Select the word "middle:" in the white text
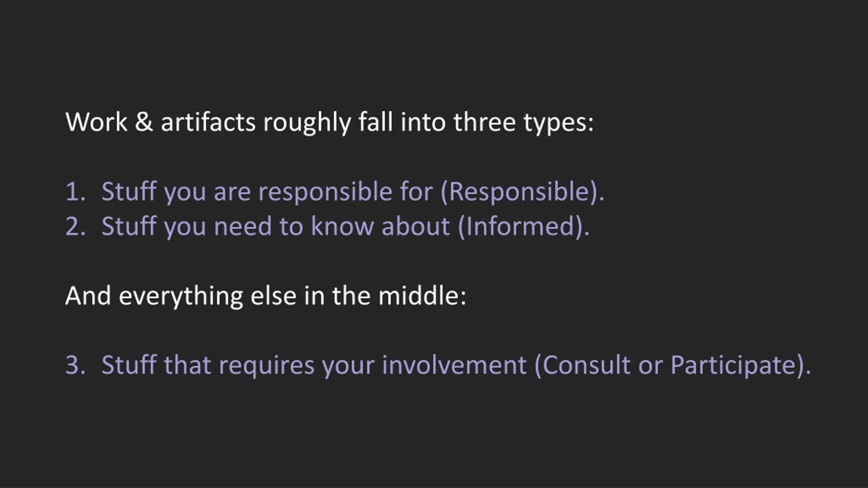868x488 pixels. click(422, 296)
